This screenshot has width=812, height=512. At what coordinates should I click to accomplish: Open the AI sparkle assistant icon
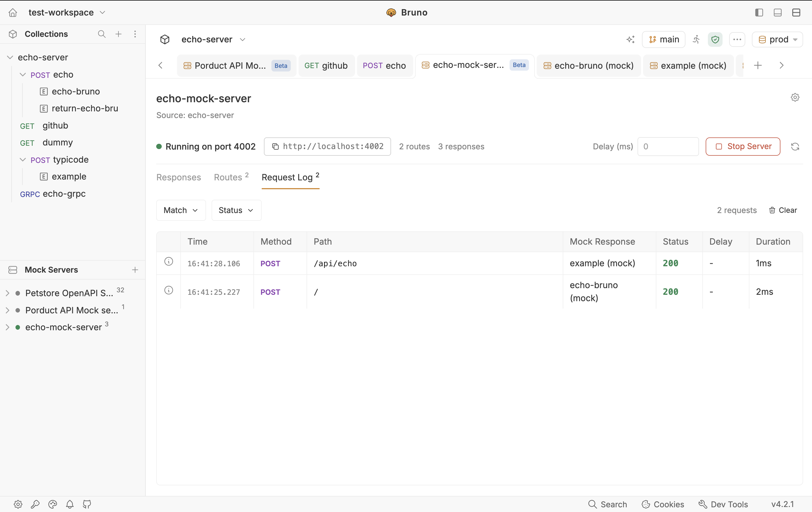click(x=630, y=39)
